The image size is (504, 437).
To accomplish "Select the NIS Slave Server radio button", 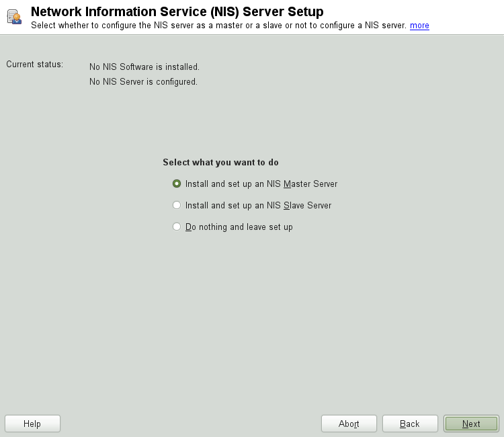I will 177,205.
